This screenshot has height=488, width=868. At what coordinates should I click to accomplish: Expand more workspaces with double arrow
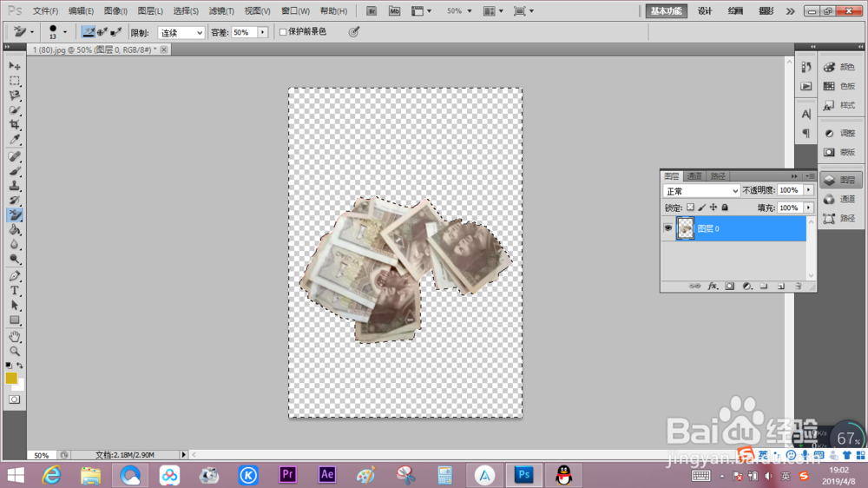click(791, 11)
